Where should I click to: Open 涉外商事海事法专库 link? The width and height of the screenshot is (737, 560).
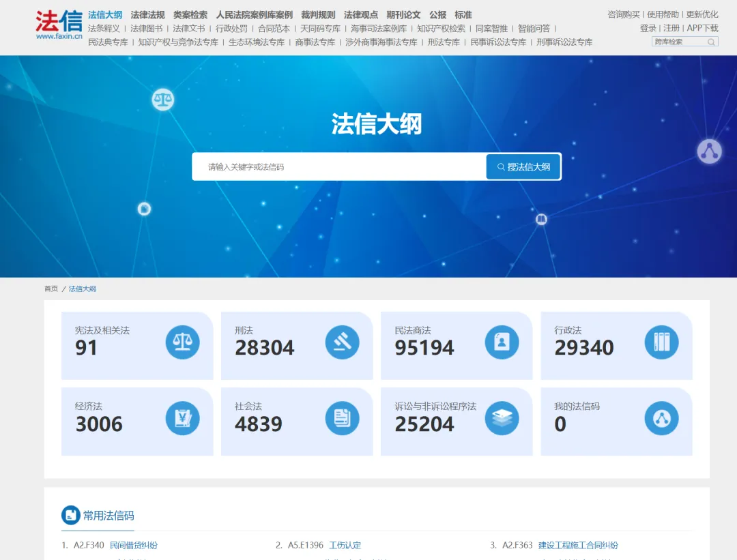tap(381, 42)
